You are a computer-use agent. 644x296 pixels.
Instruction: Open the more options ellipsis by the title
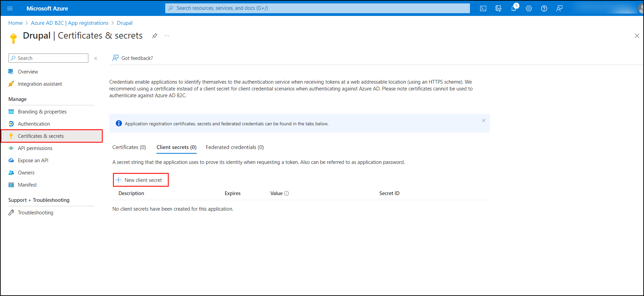pos(167,36)
